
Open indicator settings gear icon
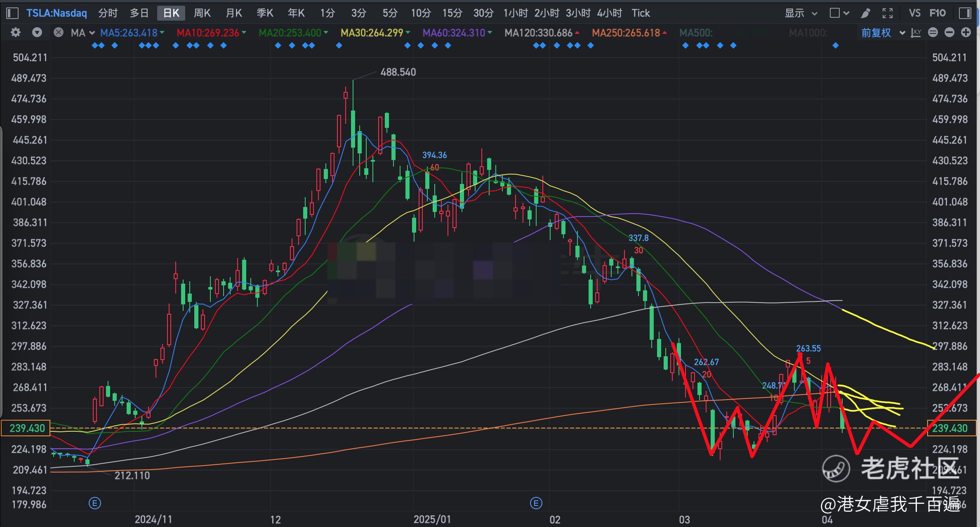pyautogui.click(x=16, y=33)
